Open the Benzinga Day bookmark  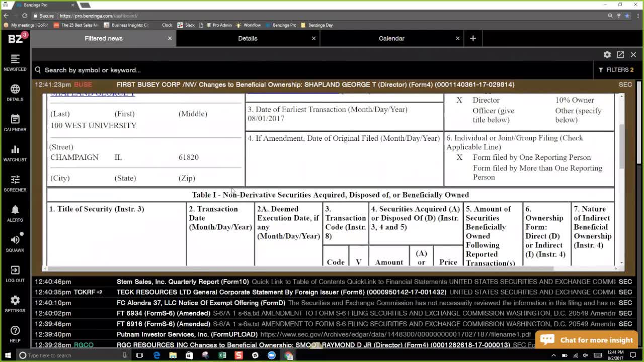click(x=317, y=25)
